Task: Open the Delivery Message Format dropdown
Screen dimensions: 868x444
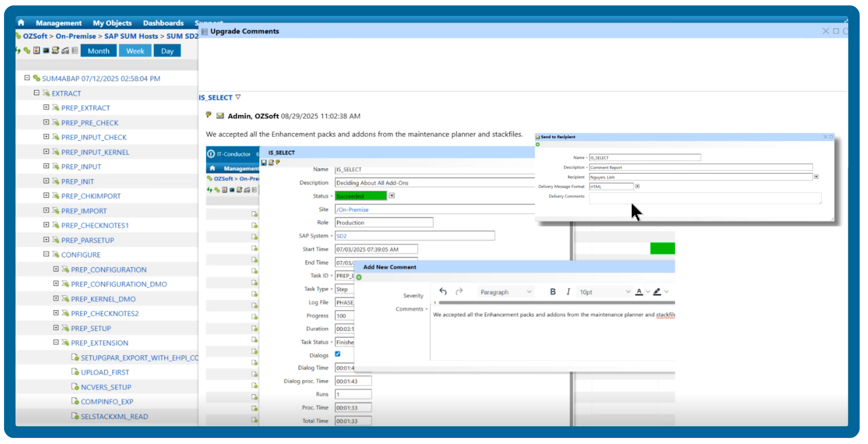Action: click(x=637, y=186)
